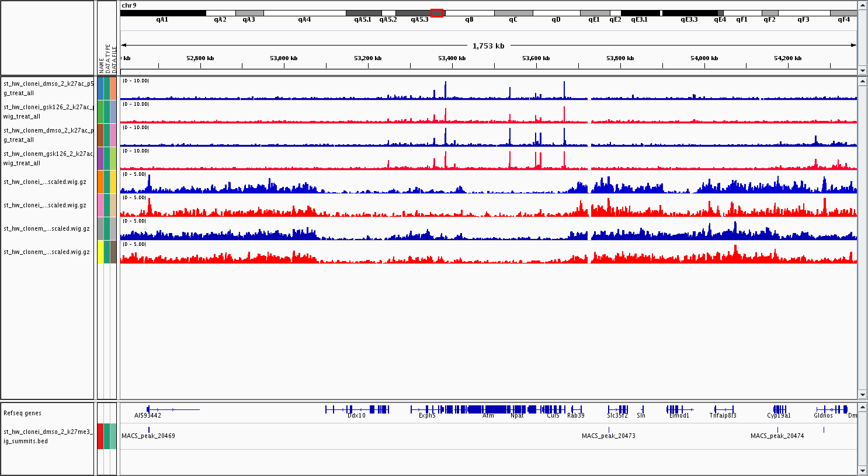Image resolution: width=868 pixels, height=476 pixels.
Task: Click the MACS_peak_20474 peak feature
Action: 777,430
